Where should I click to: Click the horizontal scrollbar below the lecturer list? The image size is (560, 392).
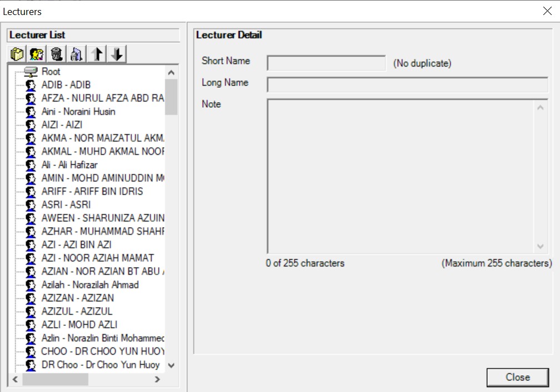(x=56, y=380)
